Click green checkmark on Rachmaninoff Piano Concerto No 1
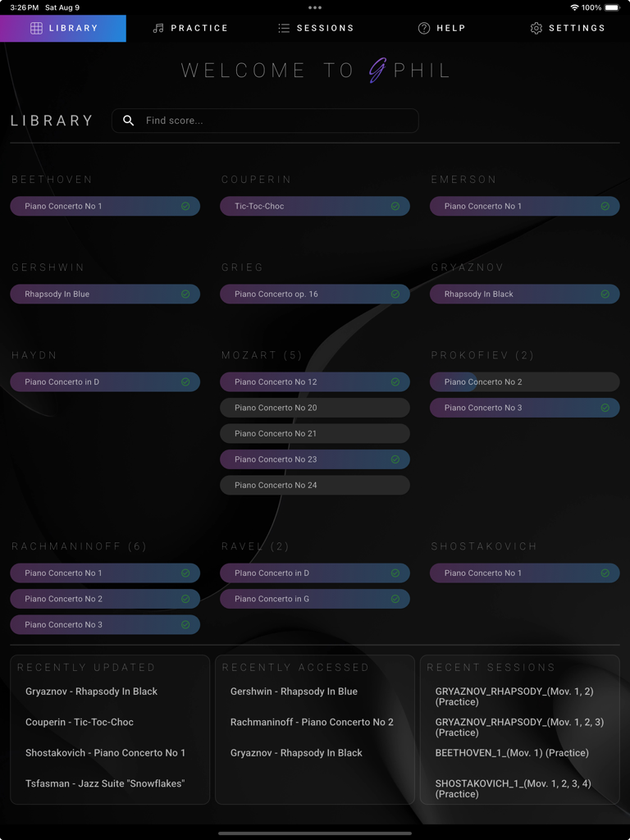630x840 pixels. [x=185, y=573]
